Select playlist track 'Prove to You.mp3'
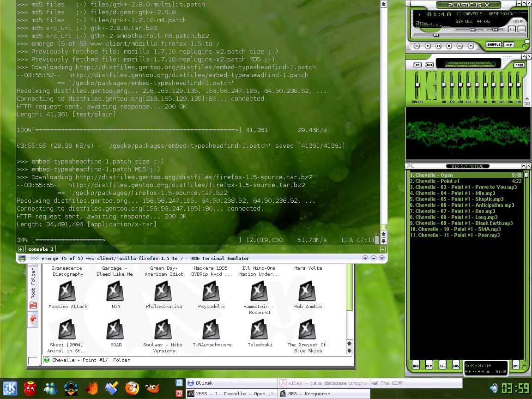The height and width of the screenshot is (399, 532). pyautogui.click(x=466, y=187)
